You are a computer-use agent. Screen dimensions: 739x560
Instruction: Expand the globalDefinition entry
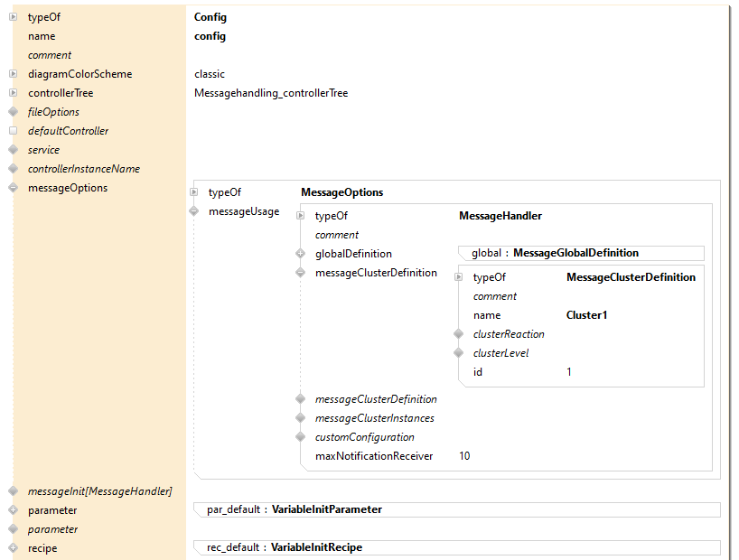[300, 254]
